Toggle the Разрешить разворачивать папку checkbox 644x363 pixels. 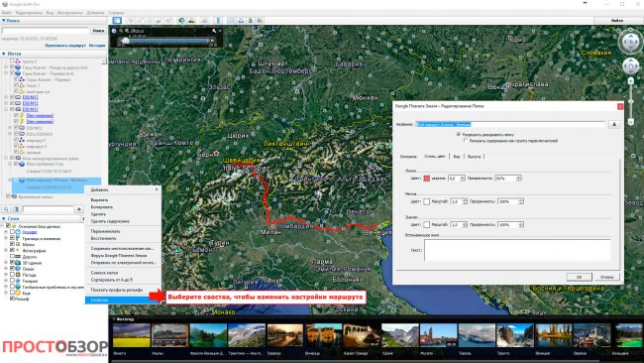[459, 135]
